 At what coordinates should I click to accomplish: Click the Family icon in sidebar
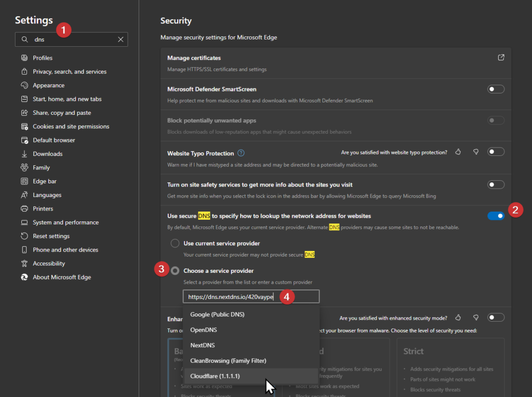coord(24,168)
